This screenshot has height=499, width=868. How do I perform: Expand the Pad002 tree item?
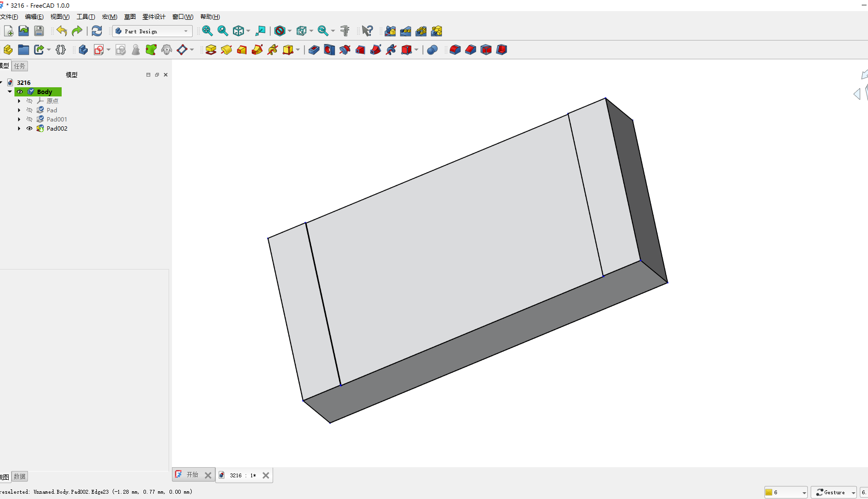[19, 128]
